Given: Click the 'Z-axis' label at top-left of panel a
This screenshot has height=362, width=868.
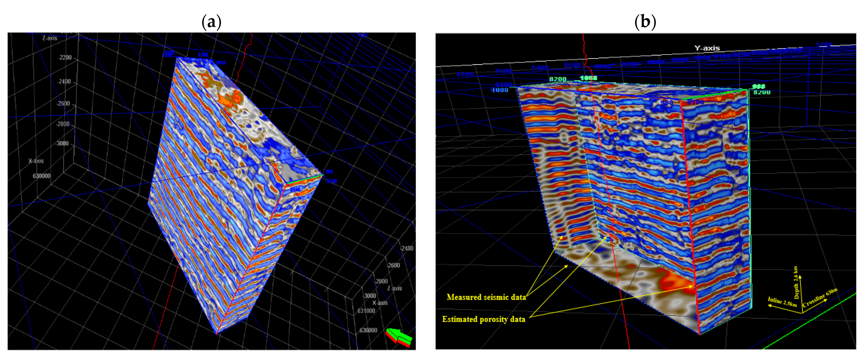Looking at the screenshot, I should [x=50, y=38].
